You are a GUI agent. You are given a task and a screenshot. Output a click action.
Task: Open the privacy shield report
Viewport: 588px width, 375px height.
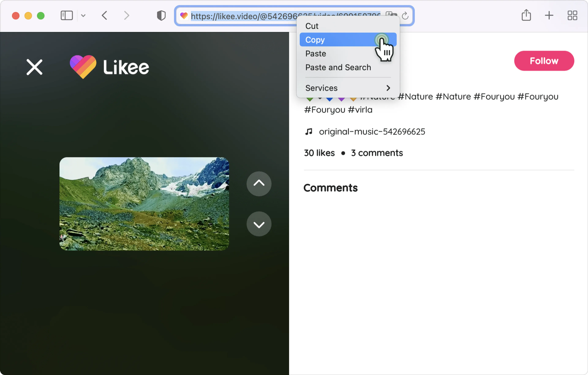161,16
